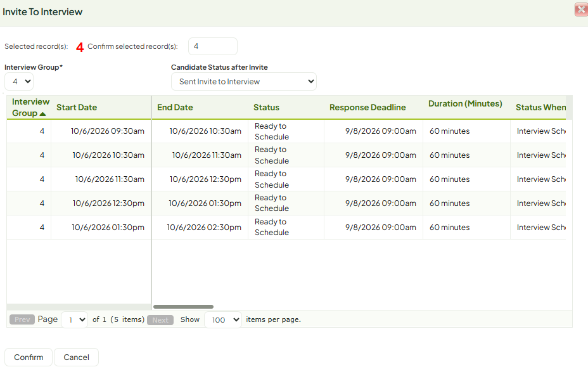The image size is (588, 367).
Task: Click the Prev page button
Action: pyautogui.click(x=22, y=319)
